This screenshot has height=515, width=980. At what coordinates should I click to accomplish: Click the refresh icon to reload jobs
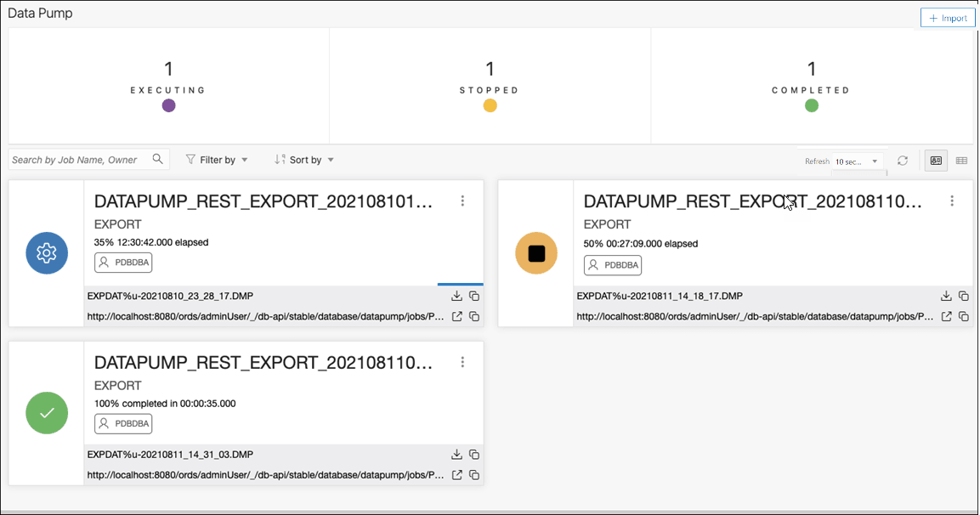902,160
